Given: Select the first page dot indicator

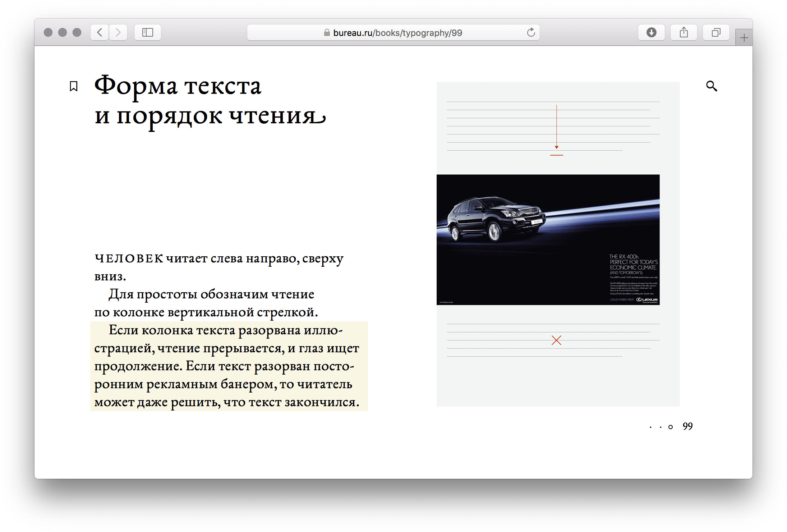Looking at the screenshot, I should click(x=650, y=427).
